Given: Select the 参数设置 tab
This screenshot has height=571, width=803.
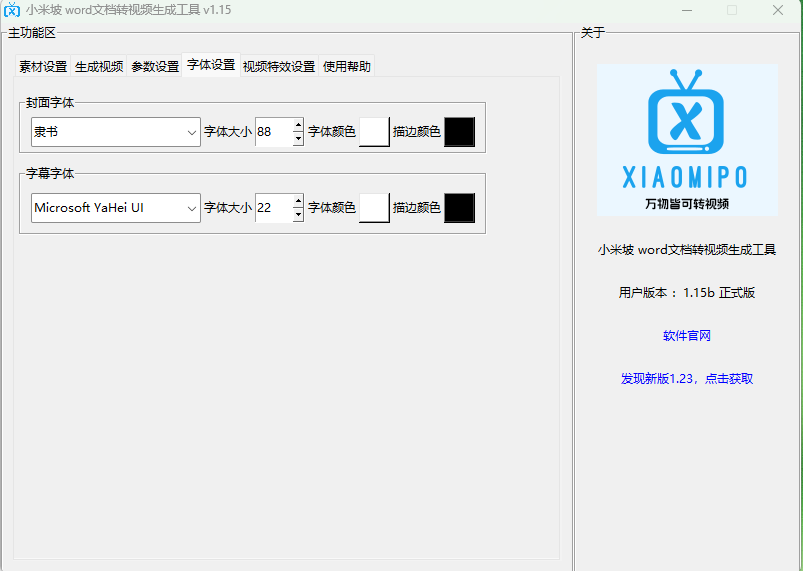Looking at the screenshot, I should tap(155, 67).
